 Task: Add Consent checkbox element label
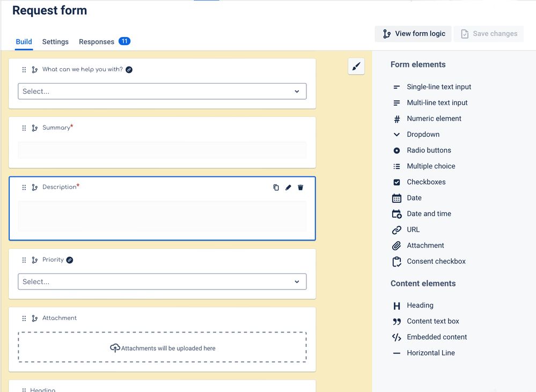click(436, 262)
